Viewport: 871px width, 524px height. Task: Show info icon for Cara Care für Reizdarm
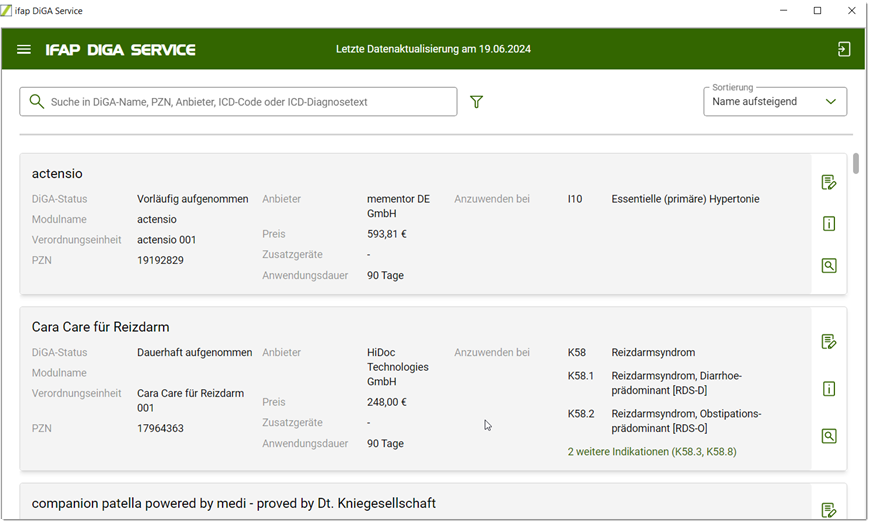coord(828,389)
